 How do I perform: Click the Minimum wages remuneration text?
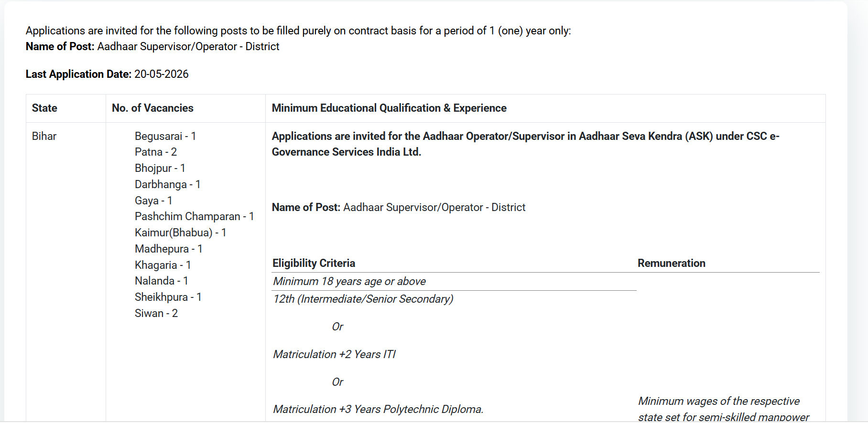click(719, 402)
